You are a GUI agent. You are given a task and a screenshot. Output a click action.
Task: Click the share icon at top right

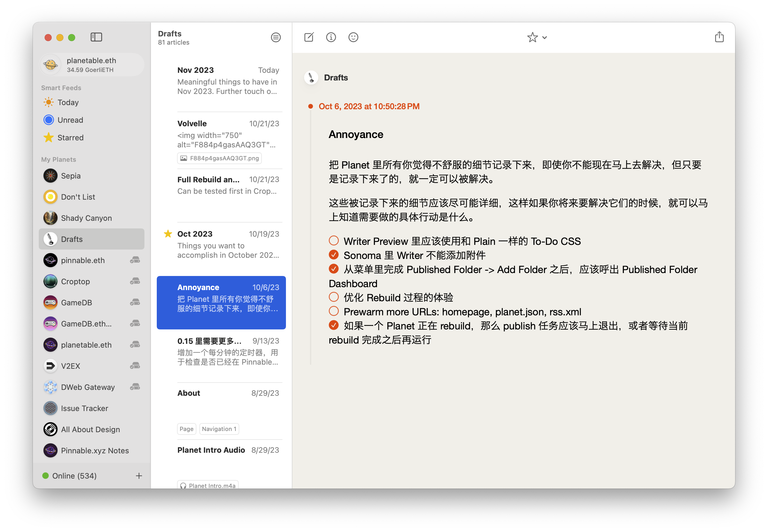pyautogui.click(x=719, y=37)
